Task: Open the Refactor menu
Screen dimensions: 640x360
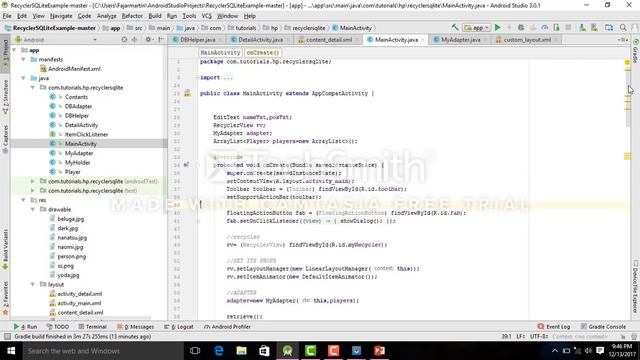Action: (132, 16)
